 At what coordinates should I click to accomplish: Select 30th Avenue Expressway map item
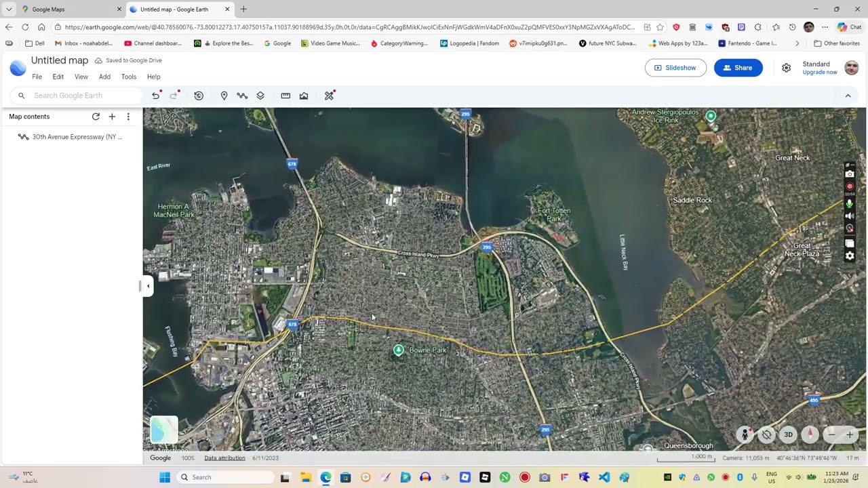(71, 137)
